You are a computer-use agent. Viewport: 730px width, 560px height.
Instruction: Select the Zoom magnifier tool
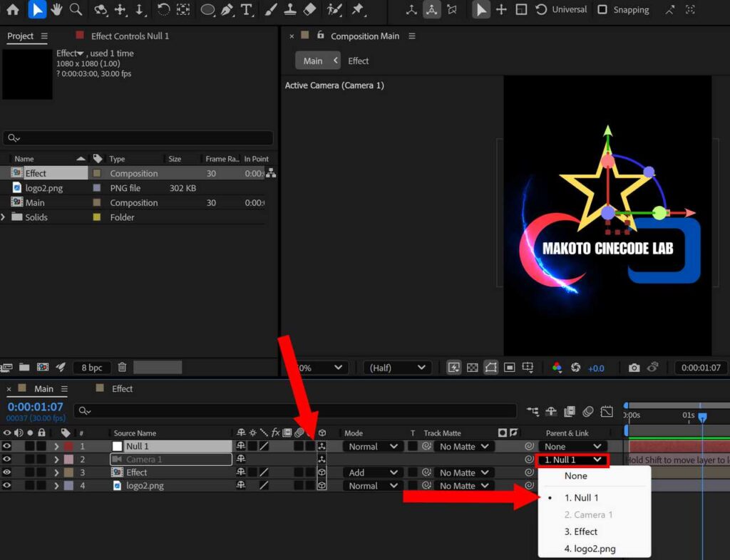pos(76,9)
